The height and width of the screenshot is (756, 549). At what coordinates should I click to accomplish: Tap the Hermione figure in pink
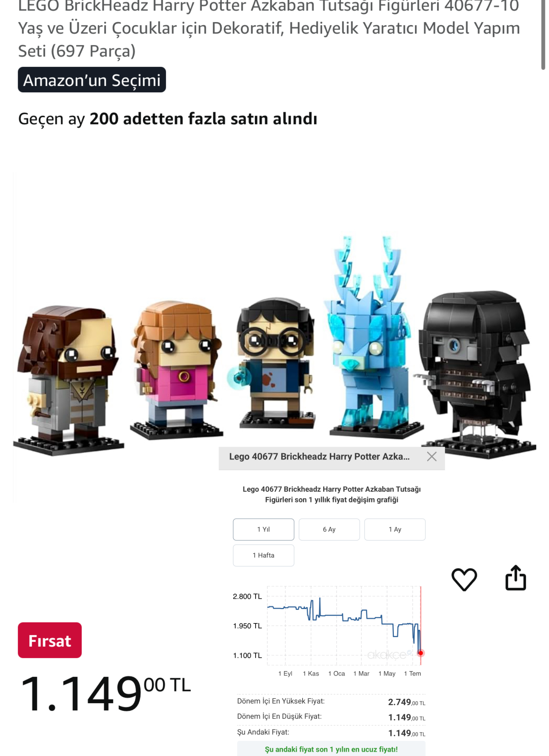coord(176,370)
